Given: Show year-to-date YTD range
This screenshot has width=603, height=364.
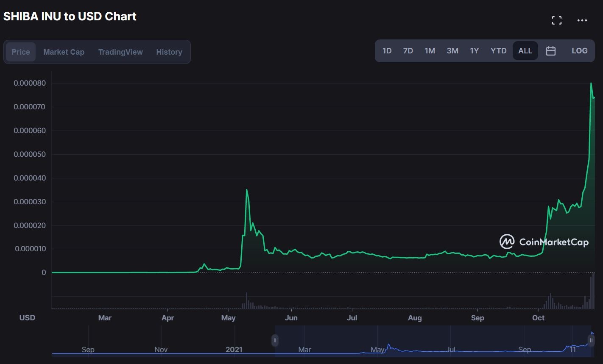Looking at the screenshot, I should pyautogui.click(x=498, y=51).
